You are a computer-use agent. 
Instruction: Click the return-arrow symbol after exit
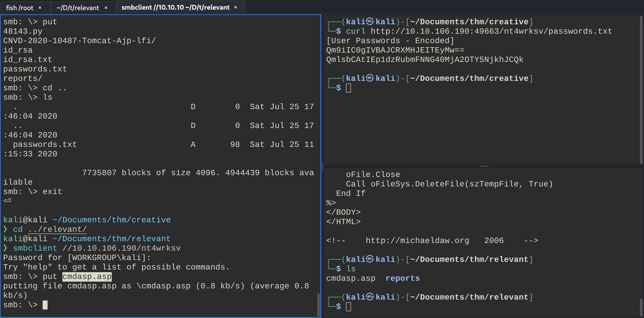[x=7, y=200]
